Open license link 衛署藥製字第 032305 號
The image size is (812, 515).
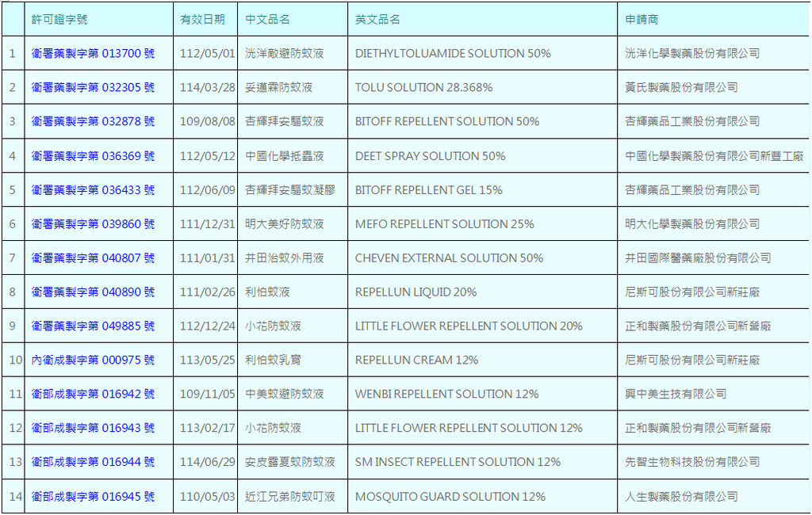point(93,87)
